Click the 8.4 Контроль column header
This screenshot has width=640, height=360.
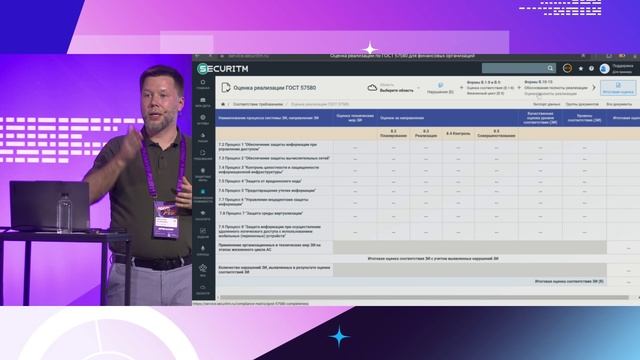[458, 133]
